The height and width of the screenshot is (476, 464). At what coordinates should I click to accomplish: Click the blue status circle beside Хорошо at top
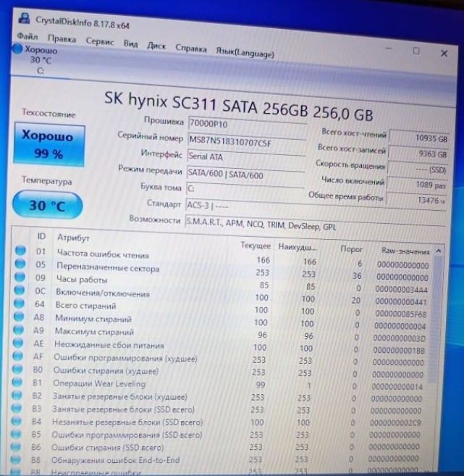coord(17,49)
